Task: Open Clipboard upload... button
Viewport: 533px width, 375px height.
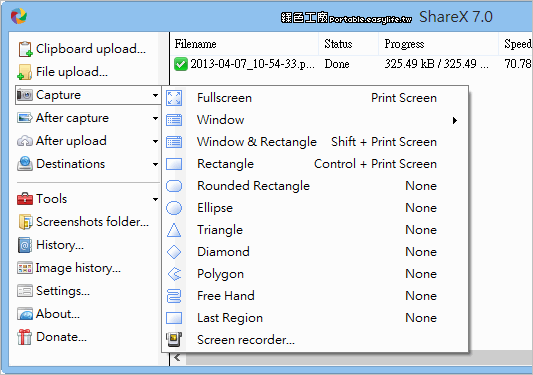Action: (82, 49)
